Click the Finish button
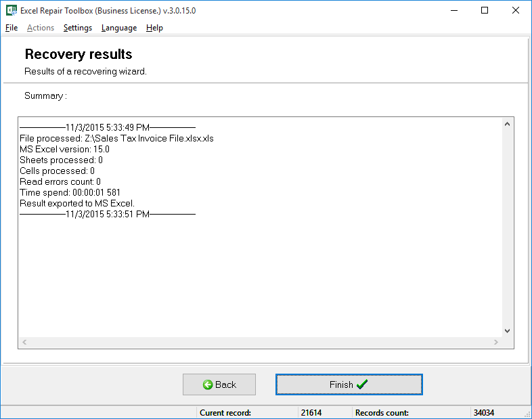The height and width of the screenshot is (419, 532). click(x=349, y=384)
